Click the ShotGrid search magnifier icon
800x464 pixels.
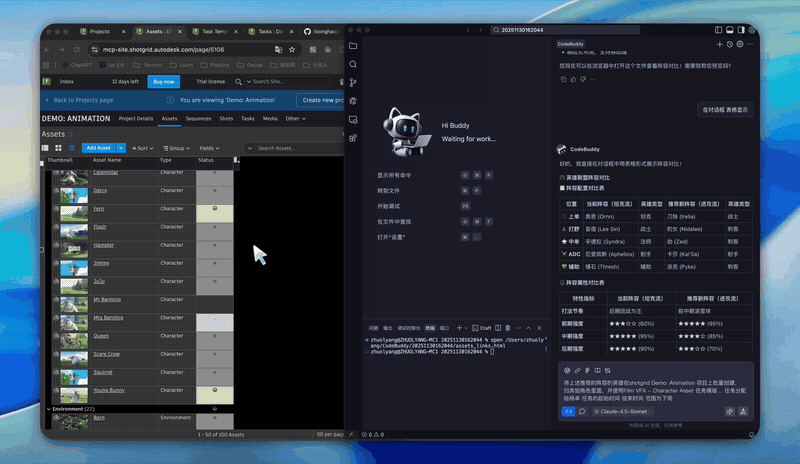[x=238, y=82]
